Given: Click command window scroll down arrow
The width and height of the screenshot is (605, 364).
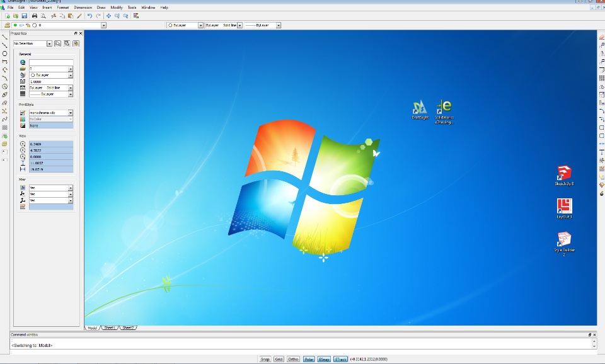Looking at the screenshot, I should click(x=594, y=346).
